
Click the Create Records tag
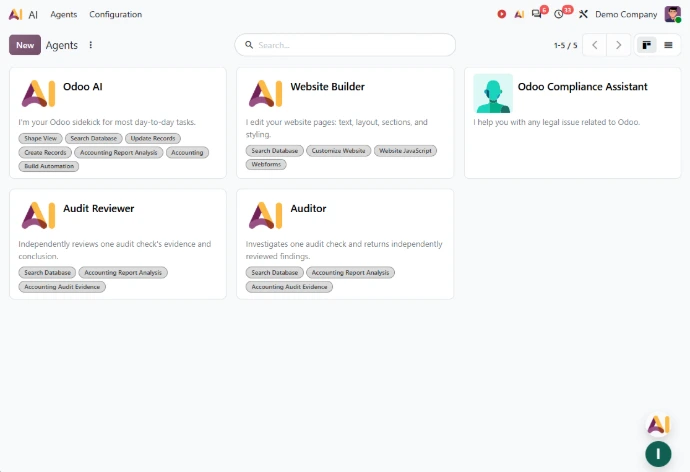point(45,152)
